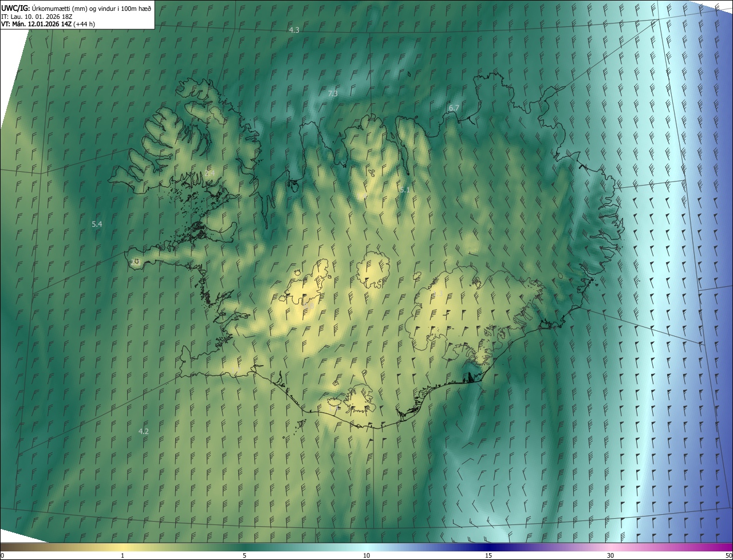The height and width of the screenshot is (560, 733).
Task: Click the 4.2 value label over the sea
Action: click(144, 431)
